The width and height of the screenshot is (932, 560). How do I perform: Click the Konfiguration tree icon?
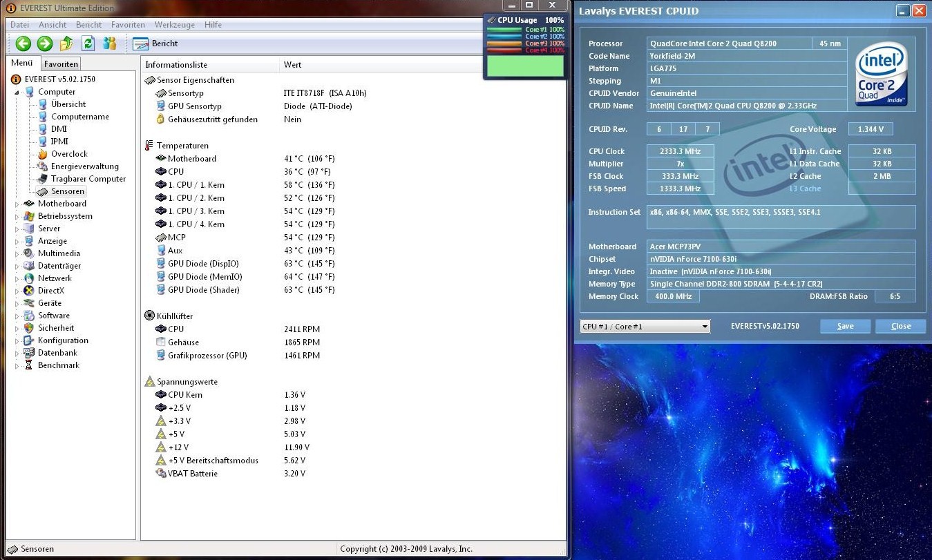coord(28,340)
